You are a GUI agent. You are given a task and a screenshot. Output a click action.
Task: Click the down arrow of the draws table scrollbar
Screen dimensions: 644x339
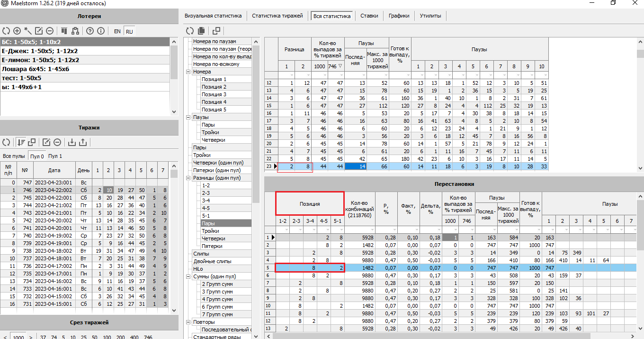174,310
